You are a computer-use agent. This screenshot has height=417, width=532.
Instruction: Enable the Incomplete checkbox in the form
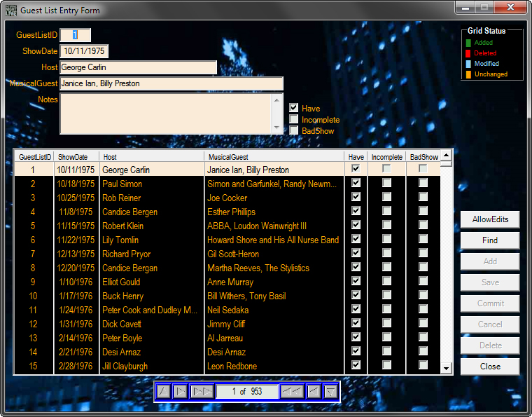pyautogui.click(x=294, y=119)
